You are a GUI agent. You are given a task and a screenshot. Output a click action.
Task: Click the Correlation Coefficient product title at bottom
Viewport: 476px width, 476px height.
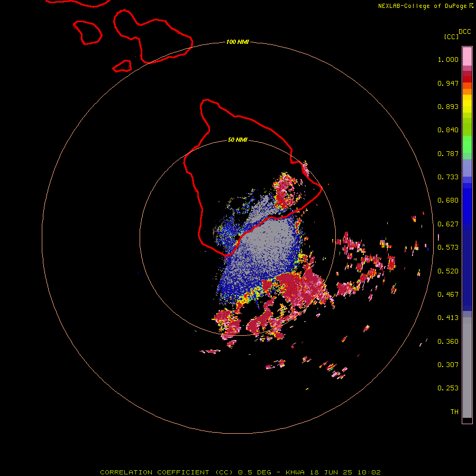[x=240, y=472]
